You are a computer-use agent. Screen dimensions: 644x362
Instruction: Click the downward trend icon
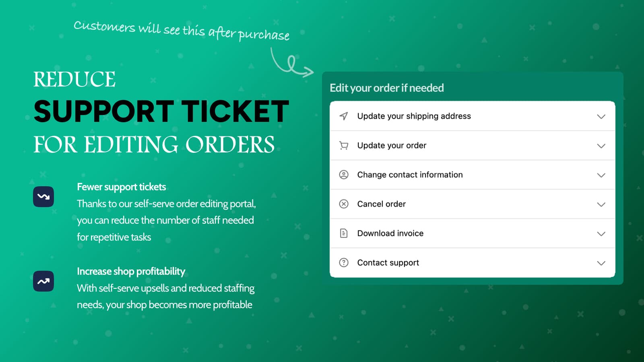click(43, 197)
